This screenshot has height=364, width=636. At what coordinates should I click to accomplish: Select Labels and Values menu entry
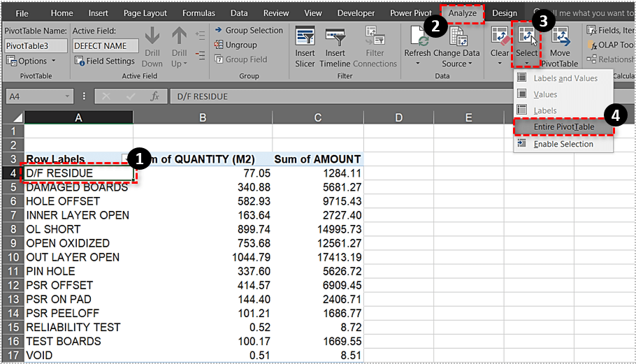[565, 78]
